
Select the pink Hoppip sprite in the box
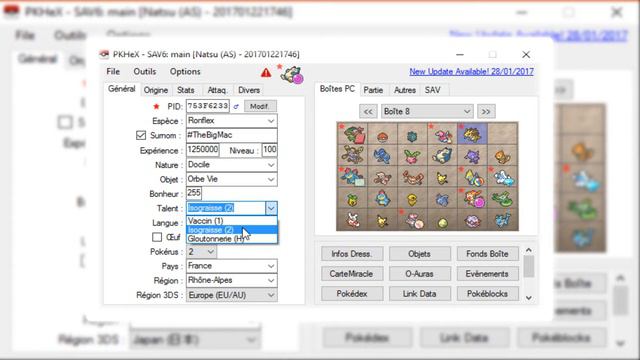(412, 156)
